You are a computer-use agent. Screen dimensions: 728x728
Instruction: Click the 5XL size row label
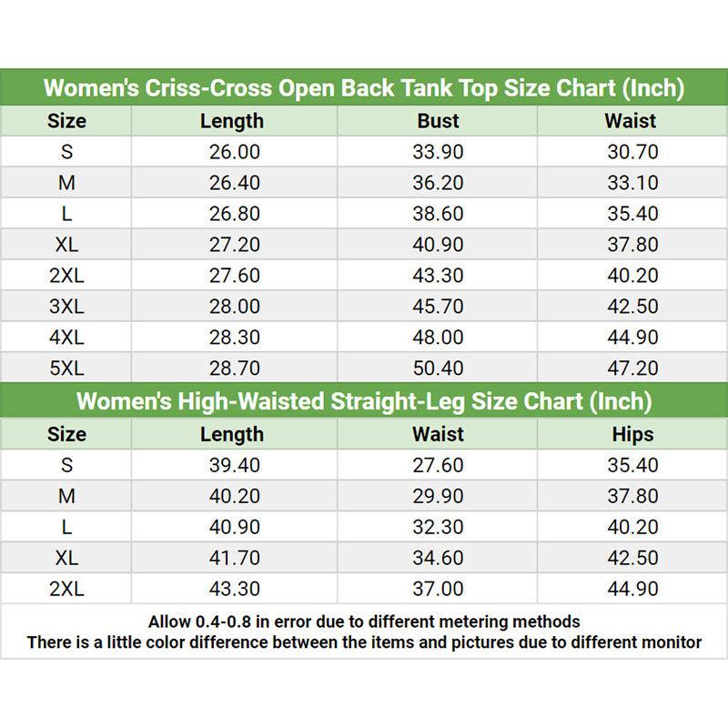tap(66, 369)
